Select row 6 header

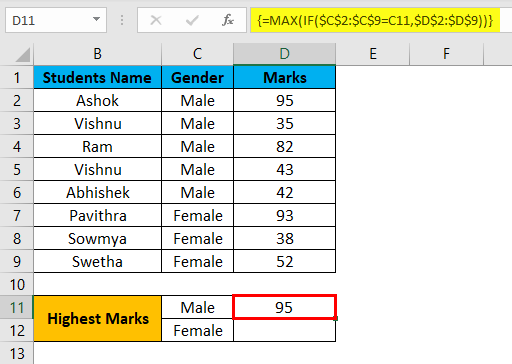pyautogui.click(x=17, y=192)
